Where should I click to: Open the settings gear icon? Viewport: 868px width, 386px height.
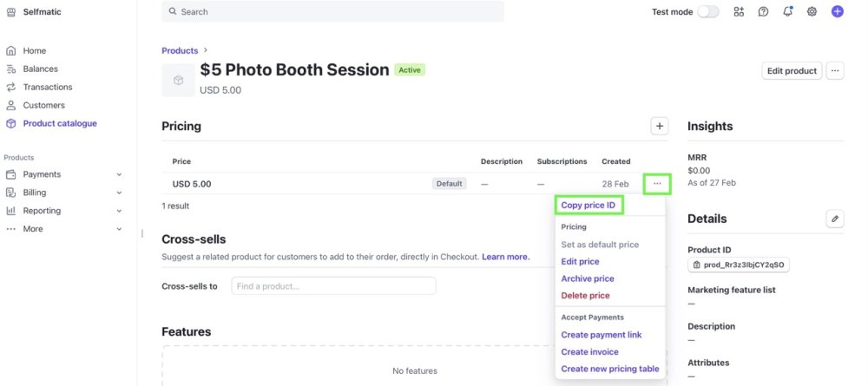click(812, 11)
